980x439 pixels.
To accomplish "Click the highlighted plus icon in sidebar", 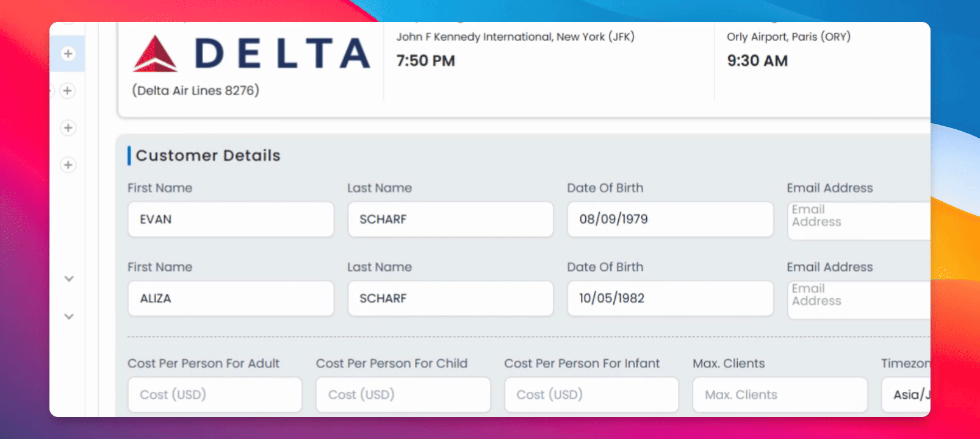I will click(68, 54).
